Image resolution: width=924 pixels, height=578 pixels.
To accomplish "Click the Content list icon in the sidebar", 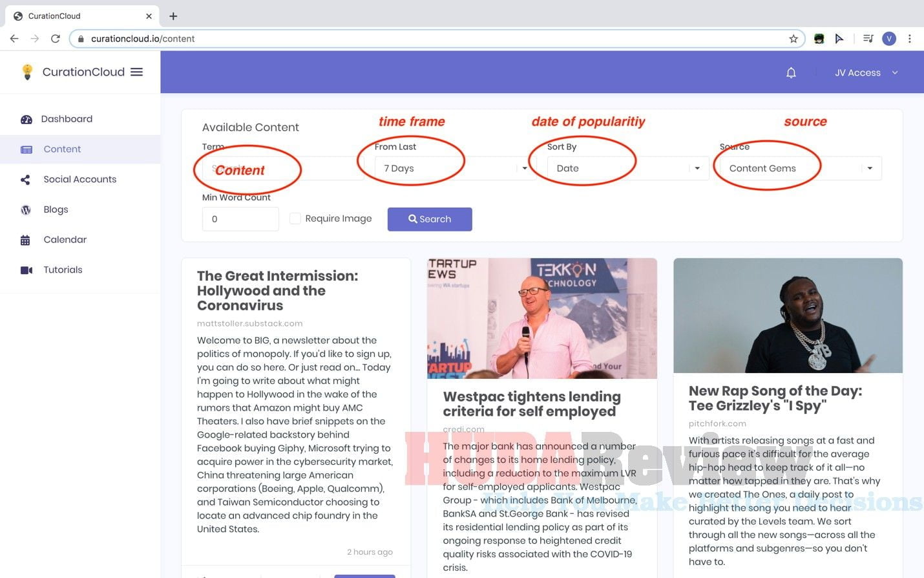I will click(26, 149).
